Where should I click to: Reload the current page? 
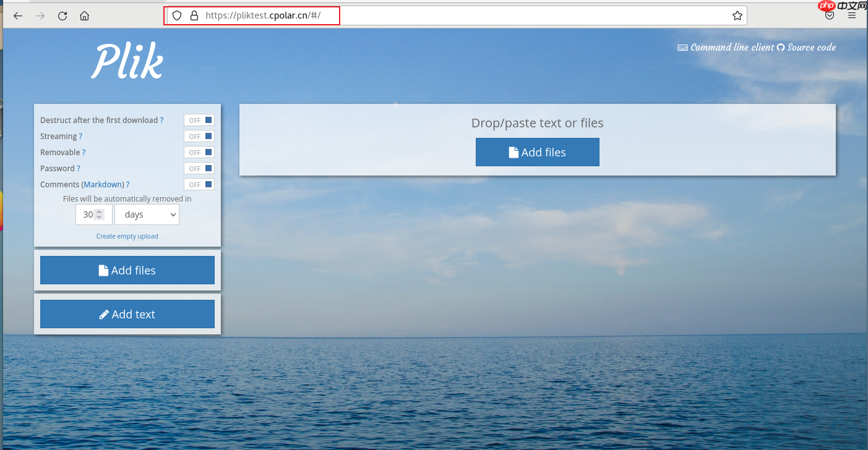(62, 16)
